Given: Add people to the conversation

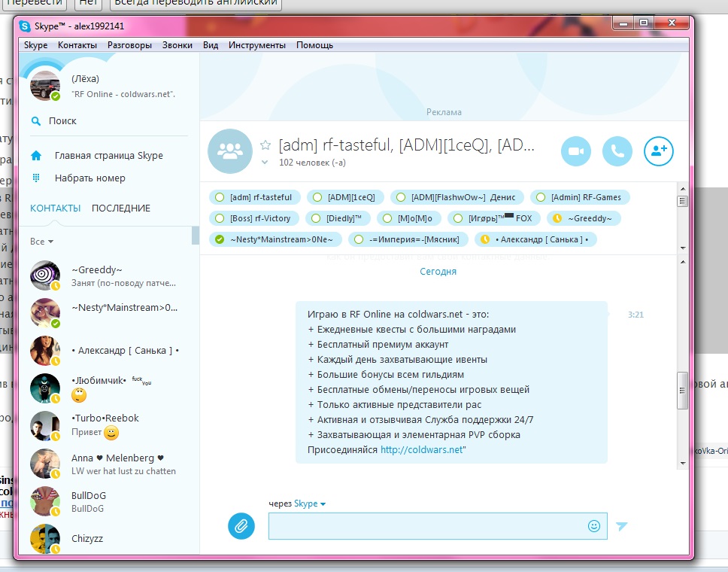Looking at the screenshot, I should 658,151.
